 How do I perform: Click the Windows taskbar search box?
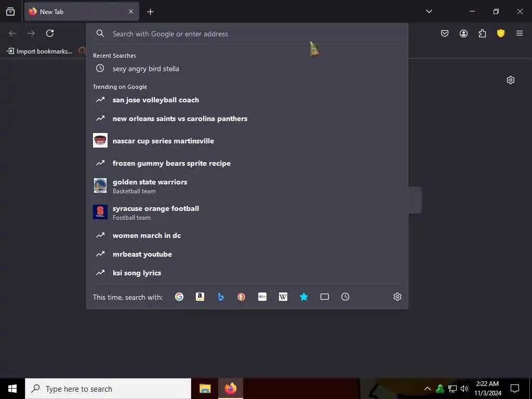pos(108,389)
